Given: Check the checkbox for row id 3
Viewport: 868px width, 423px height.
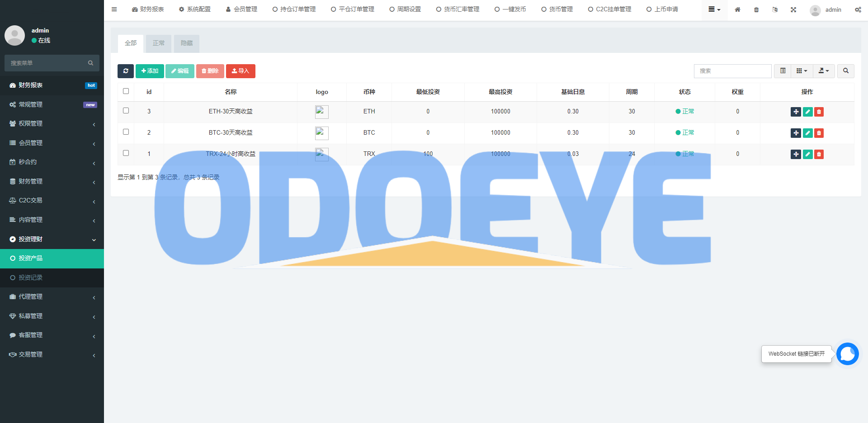Looking at the screenshot, I should 126,111.
